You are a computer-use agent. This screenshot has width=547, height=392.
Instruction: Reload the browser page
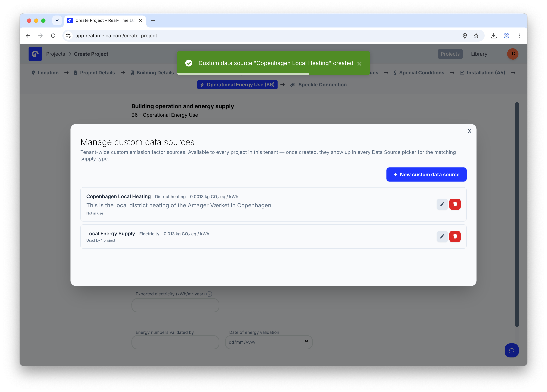point(53,36)
